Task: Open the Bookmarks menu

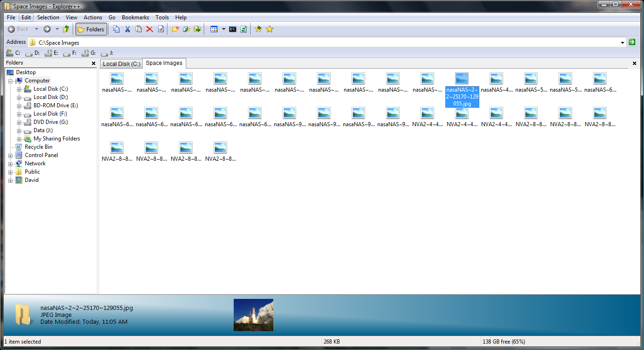Action: click(135, 17)
